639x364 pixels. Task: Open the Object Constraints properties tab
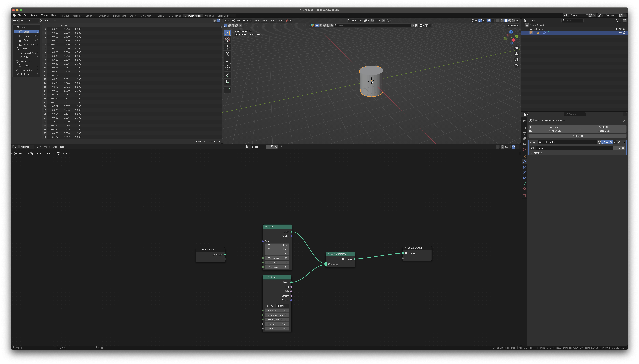pos(524,178)
